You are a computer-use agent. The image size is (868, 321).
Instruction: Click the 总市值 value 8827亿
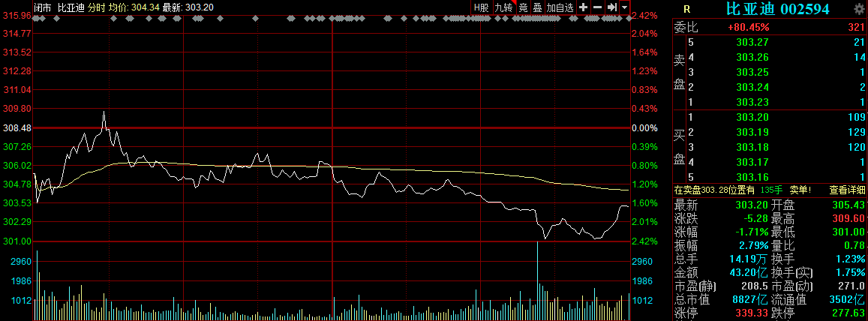(751, 301)
